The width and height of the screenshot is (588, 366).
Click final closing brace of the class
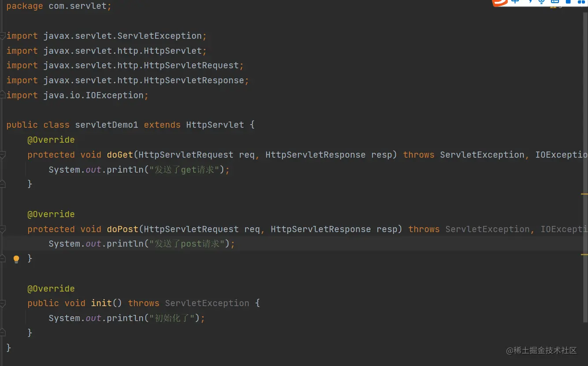pyautogui.click(x=9, y=348)
